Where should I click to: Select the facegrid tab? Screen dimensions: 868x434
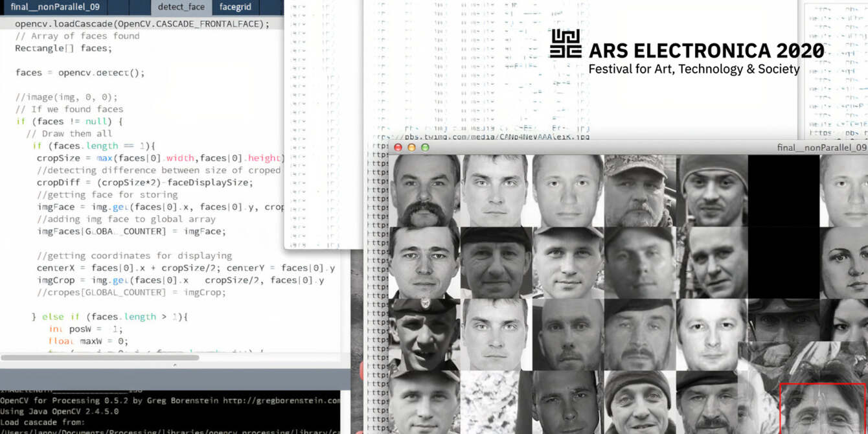(x=235, y=7)
